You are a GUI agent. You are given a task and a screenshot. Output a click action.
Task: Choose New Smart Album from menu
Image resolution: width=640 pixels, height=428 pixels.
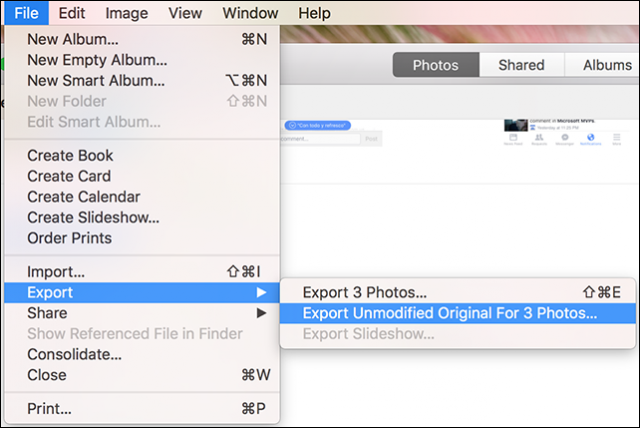[96, 80]
